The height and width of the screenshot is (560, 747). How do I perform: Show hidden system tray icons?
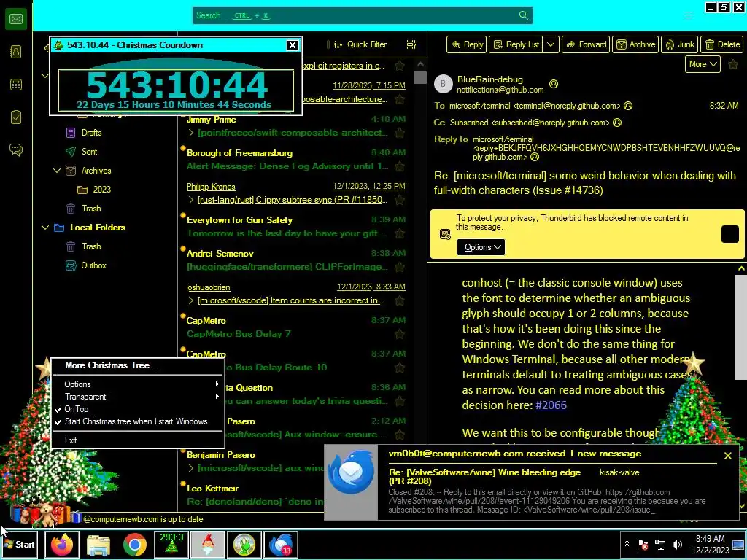pos(627,544)
